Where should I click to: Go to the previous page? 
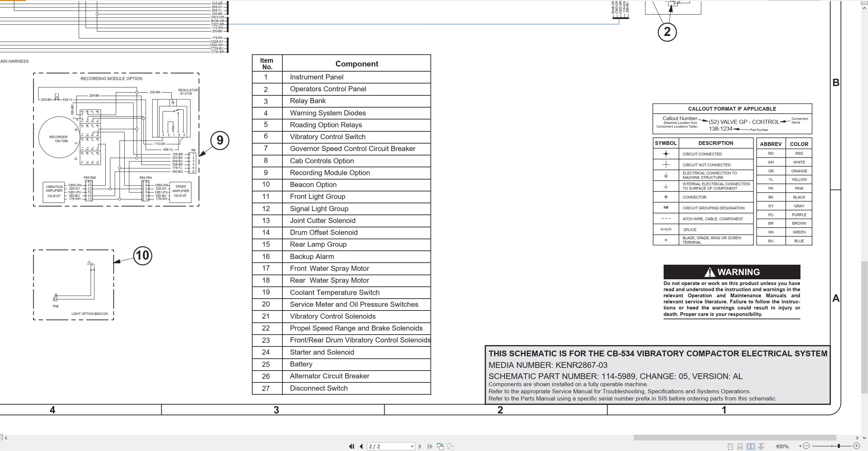361,446
